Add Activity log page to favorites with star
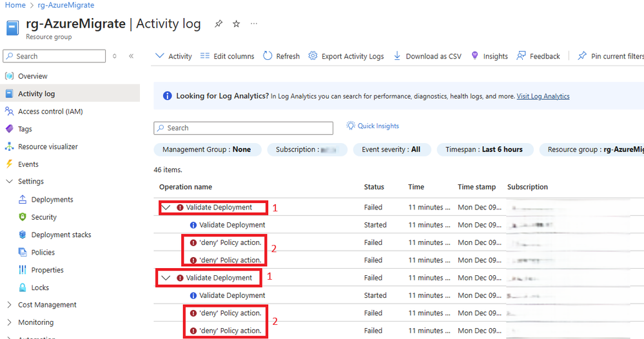The width and height of the screenshot is (644, 339). tap(236, 24)
